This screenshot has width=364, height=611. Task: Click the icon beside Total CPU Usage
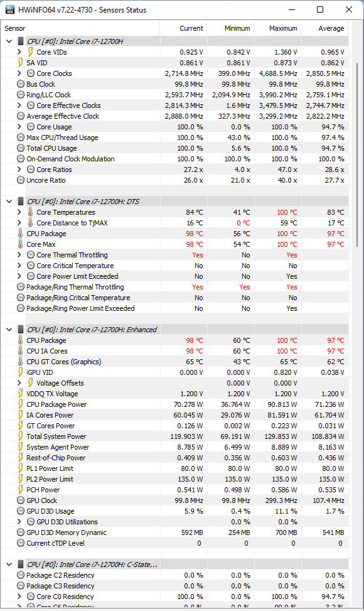pos(21,148)
